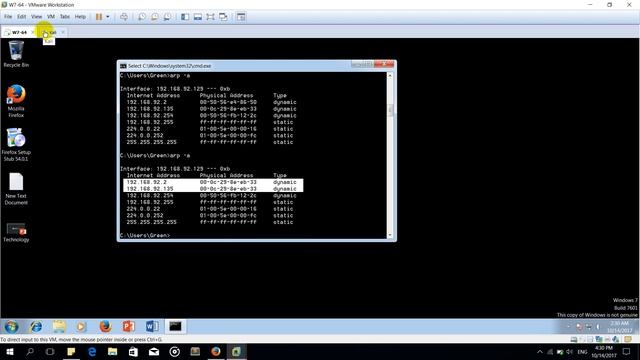Open the View menu
The height and width of the screenshot is (360, 640).
point(36,17)
